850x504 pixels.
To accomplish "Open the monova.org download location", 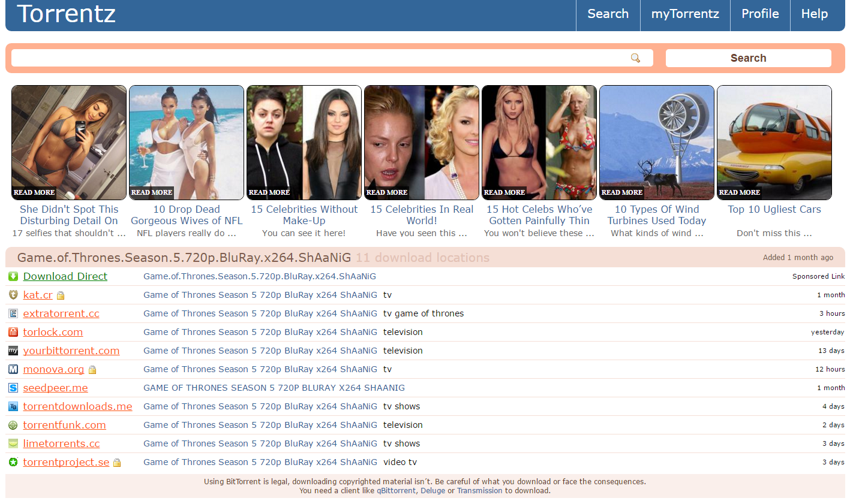I will 53,369.
